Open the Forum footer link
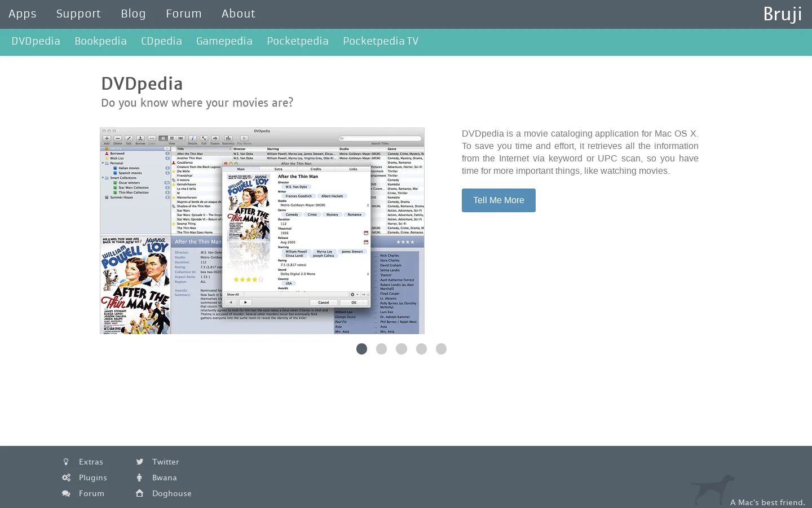812x508 pixels. pyautogui.click(x=91, y=493)
